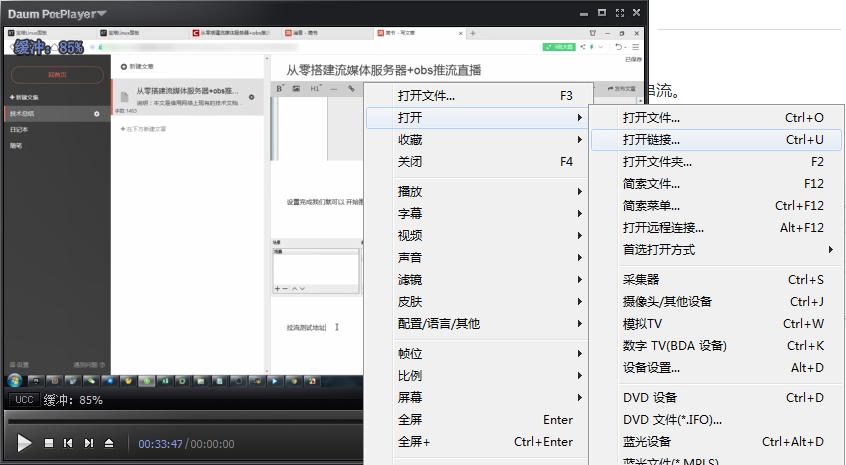Click the previous track button

pos(68,443)
